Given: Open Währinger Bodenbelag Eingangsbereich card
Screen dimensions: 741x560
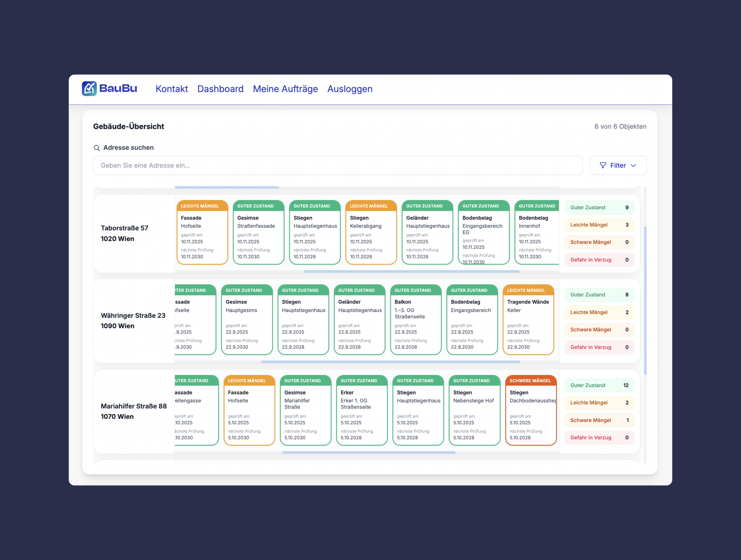Looking at the screenshot, I should 472,320.
